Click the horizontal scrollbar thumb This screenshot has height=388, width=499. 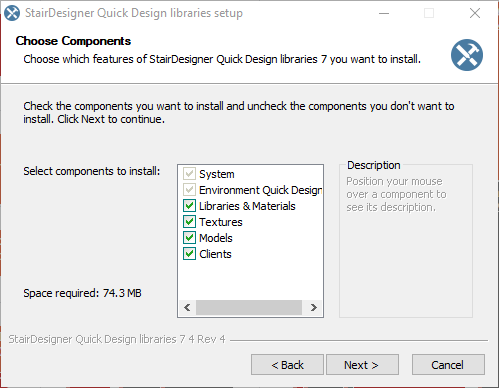tap(249, 307)
